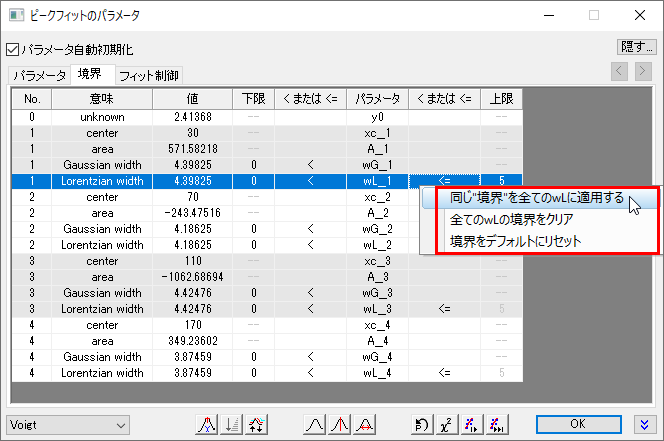The height and width of the screenshot is (441, 664).
Task: Switch to the フィット制御 tab
Action: (149, 76)
